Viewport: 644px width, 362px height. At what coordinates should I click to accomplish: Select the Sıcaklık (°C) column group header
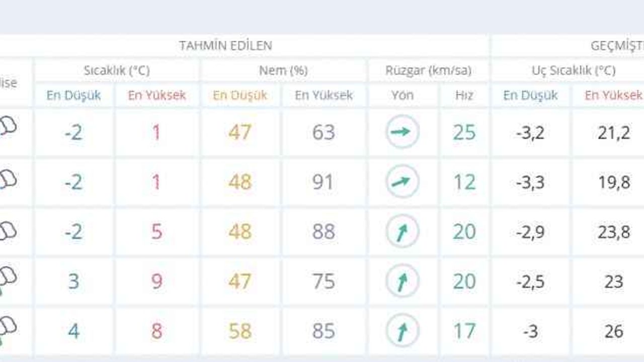pyautogui.click(x=117, y=70)
